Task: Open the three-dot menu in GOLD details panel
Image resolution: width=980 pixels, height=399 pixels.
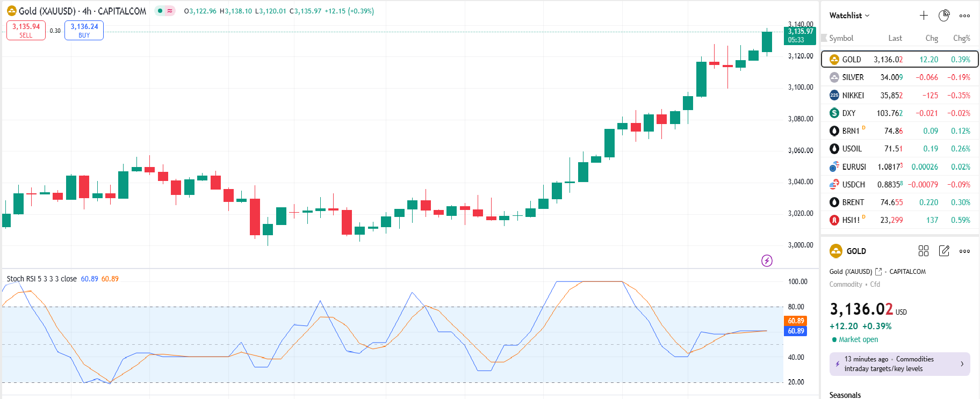Action: 964,251
